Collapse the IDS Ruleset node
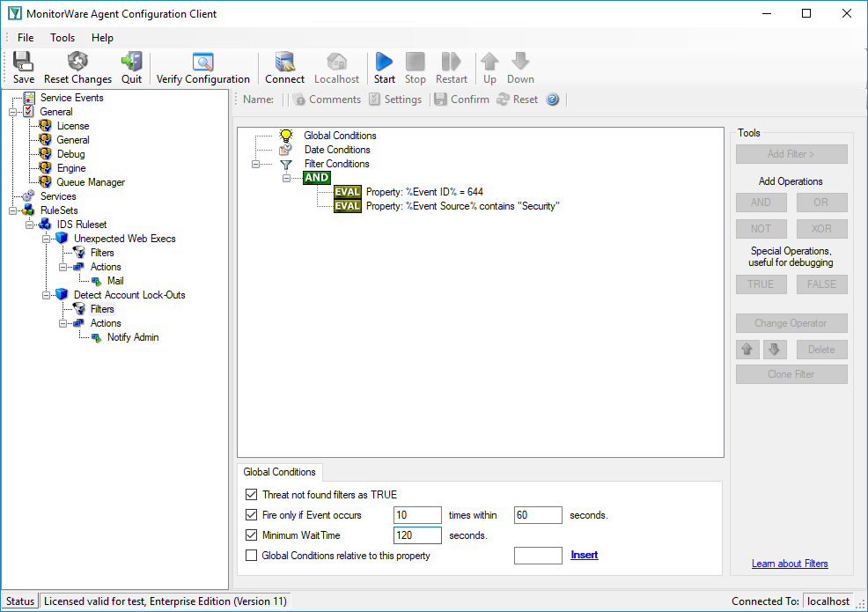This screenshot has height=612, width=868. (29, 225)
